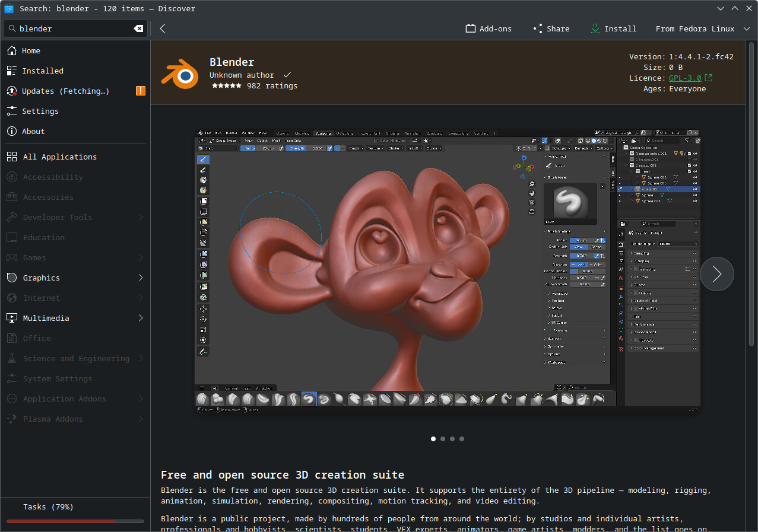This screenshot has height=532, width=758.
Task: Click the Tasks progress bar
Action: tap(75, 521)
